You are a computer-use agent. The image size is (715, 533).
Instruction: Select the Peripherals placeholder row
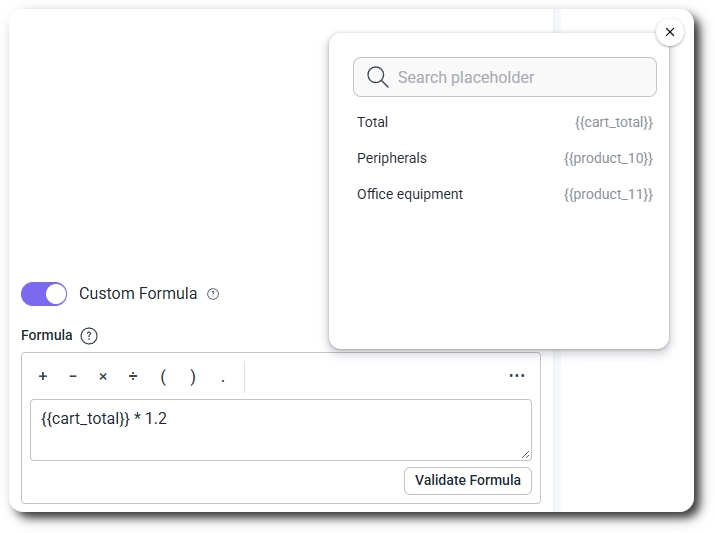(505, 158)
